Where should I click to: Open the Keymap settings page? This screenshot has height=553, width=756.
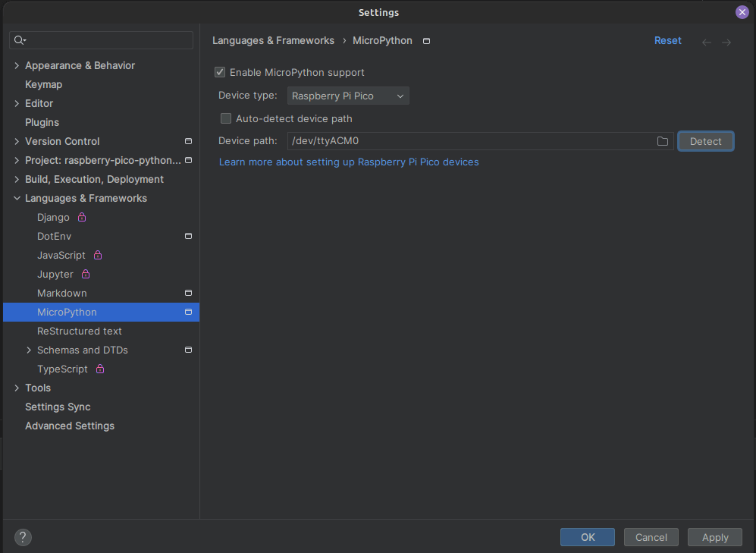(43, 84)
